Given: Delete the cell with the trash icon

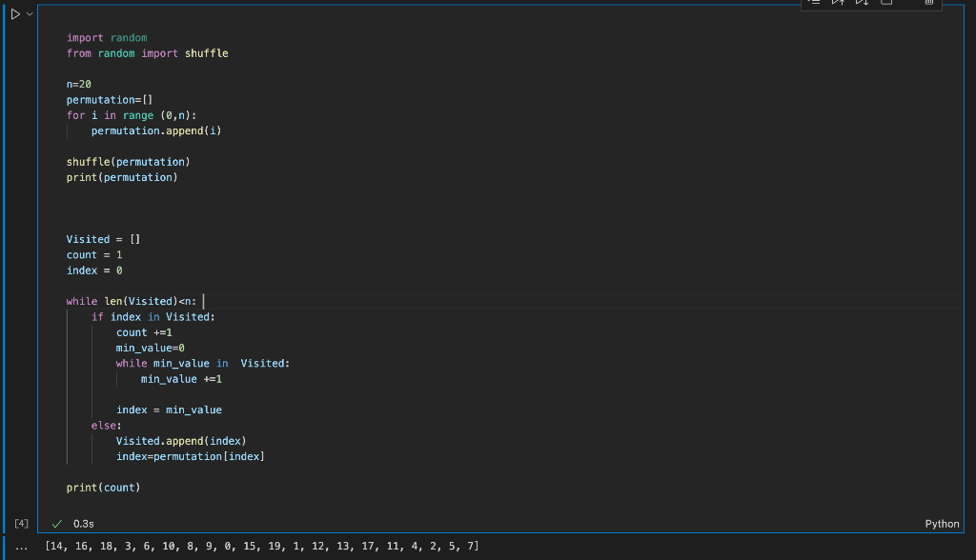Looking at the screenshot, I should (929, 4).
